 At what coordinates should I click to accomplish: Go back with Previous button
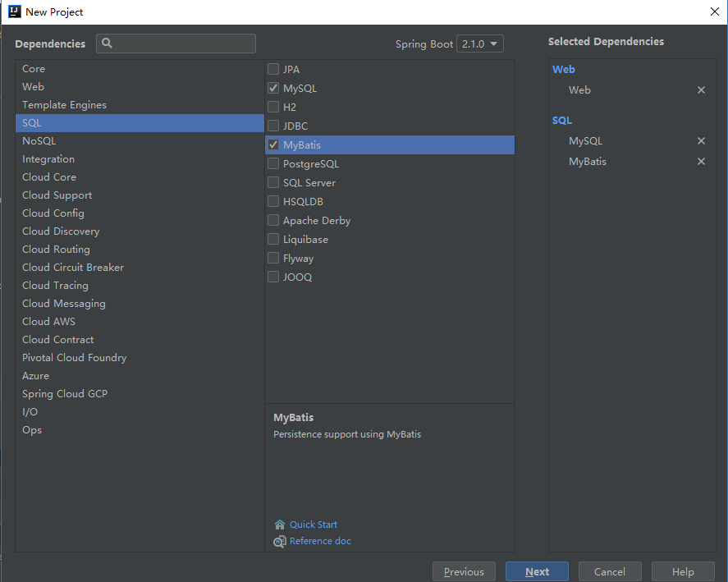tap(464, 572)
